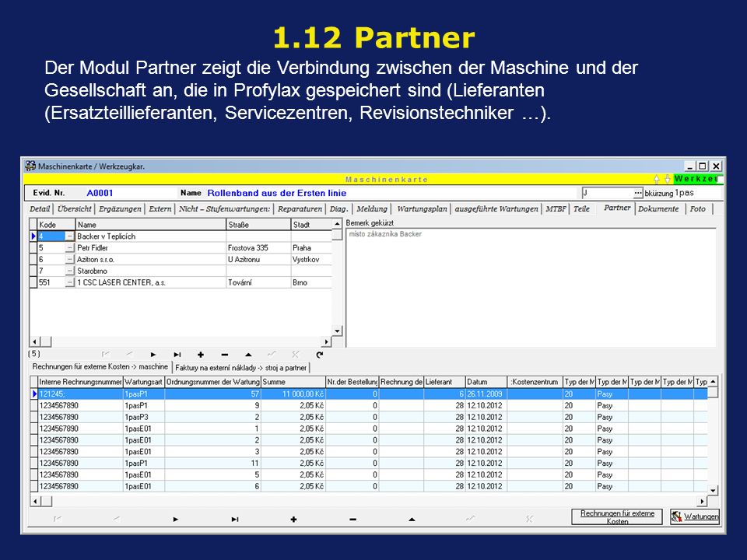Click the Maschinenkarte window title icon
Screen dimensions: 747x560
30,166
